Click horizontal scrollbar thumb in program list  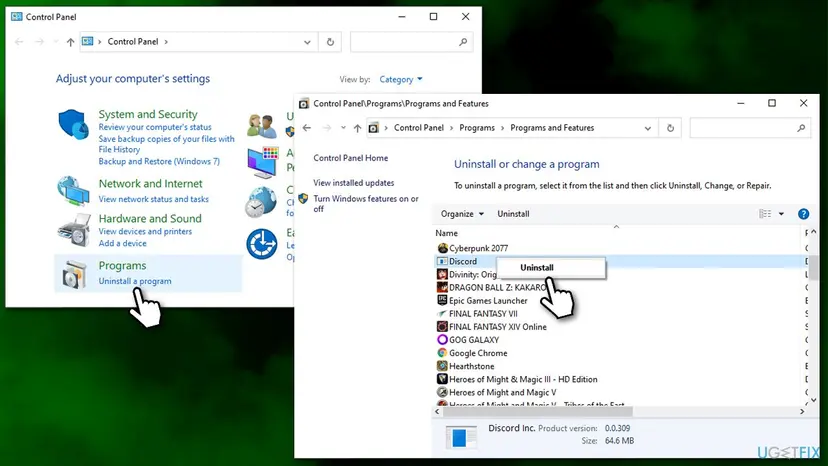538,411
